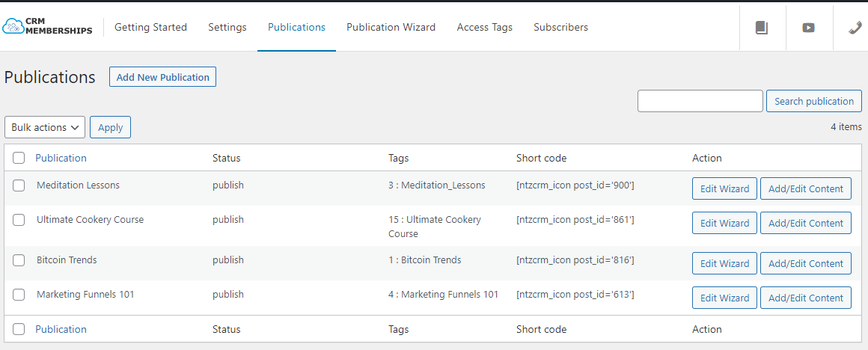Click the Search publication button
Image resolution: width=868 pixels, height=350 pixels.
(814, 101)
